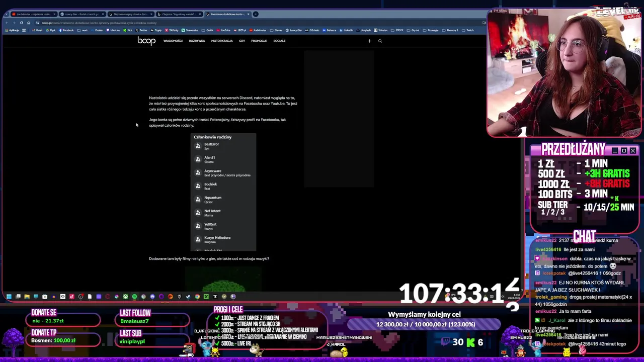Open the YouTube bookmark
The height and width of the screenshot is (362, 644).
point(223,30)
